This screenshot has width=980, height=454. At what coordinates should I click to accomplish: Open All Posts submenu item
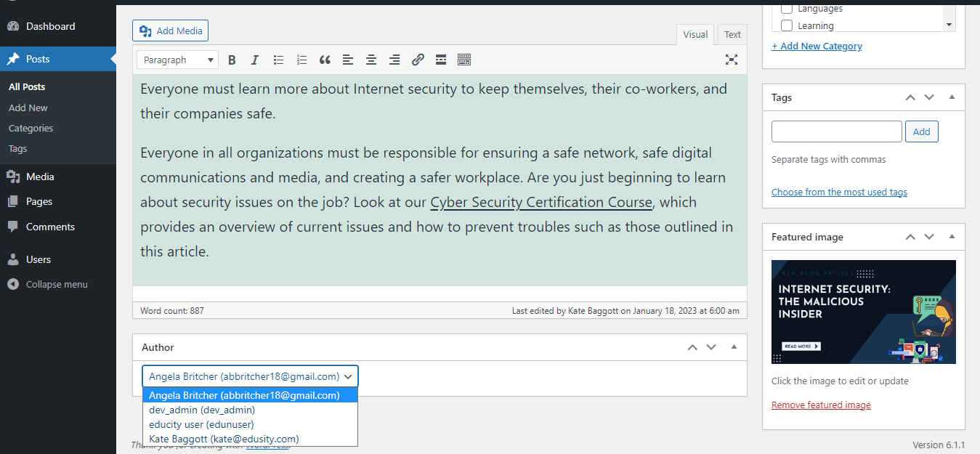27,86
